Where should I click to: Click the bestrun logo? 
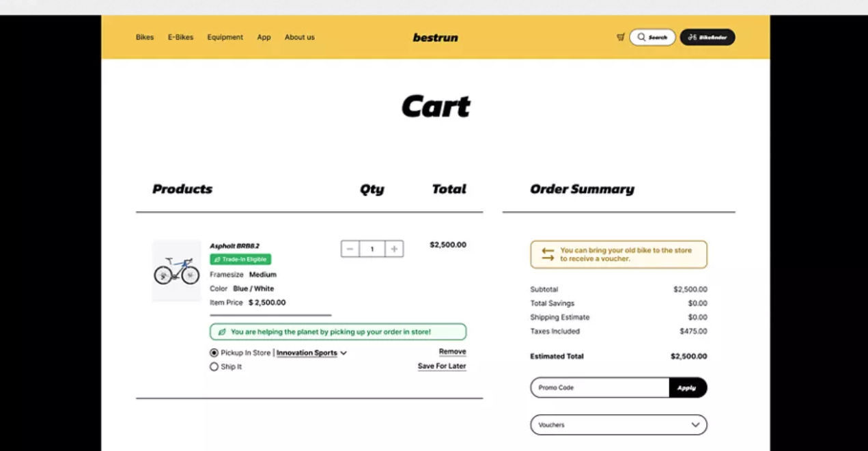coord(436,37)
